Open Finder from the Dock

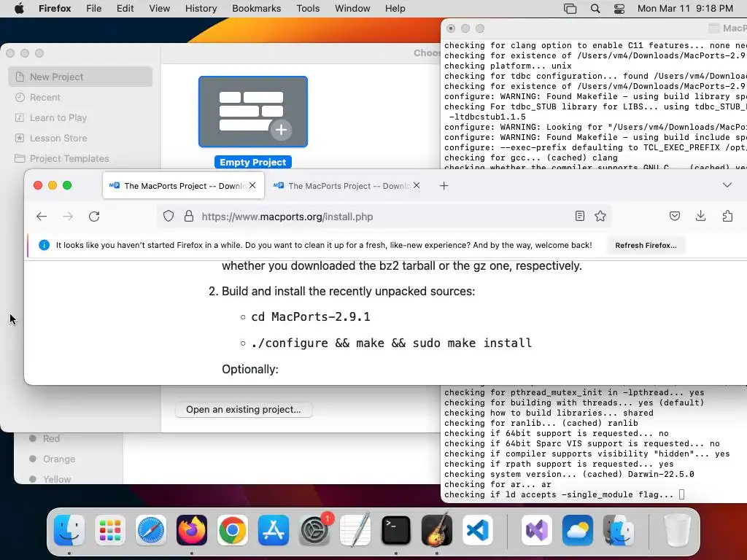(x=69, y=530)
